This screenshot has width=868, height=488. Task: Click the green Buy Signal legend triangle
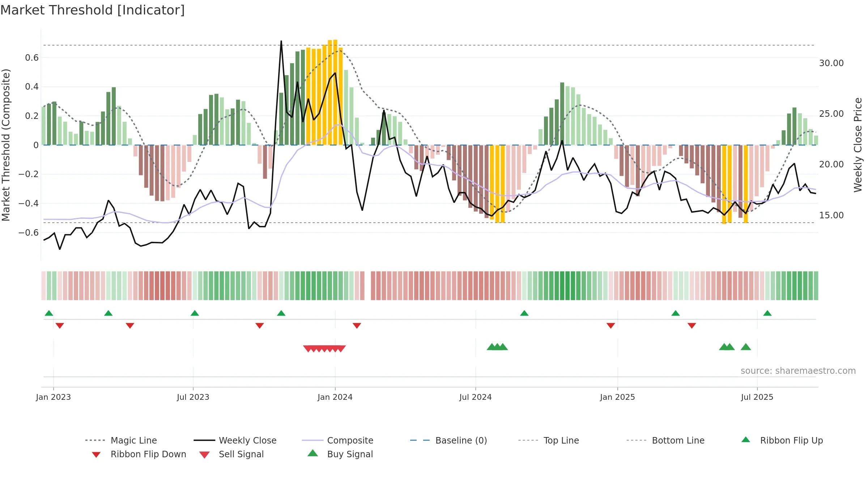(312, 453)
